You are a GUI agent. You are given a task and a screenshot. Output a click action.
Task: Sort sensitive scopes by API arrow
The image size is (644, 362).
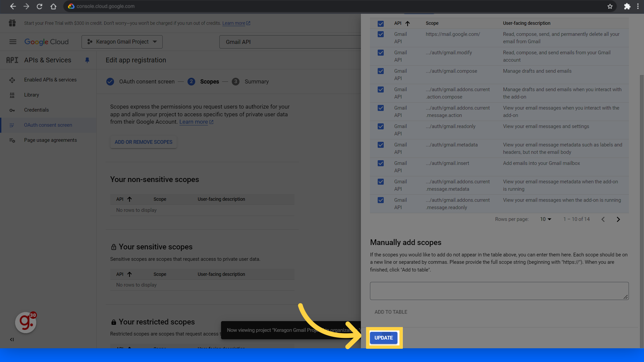coord(129,275)
